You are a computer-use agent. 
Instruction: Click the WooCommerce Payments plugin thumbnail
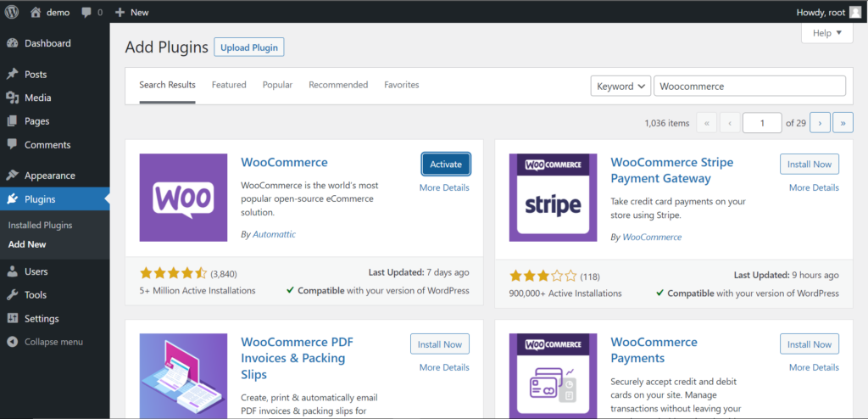(x=553, y=376)
